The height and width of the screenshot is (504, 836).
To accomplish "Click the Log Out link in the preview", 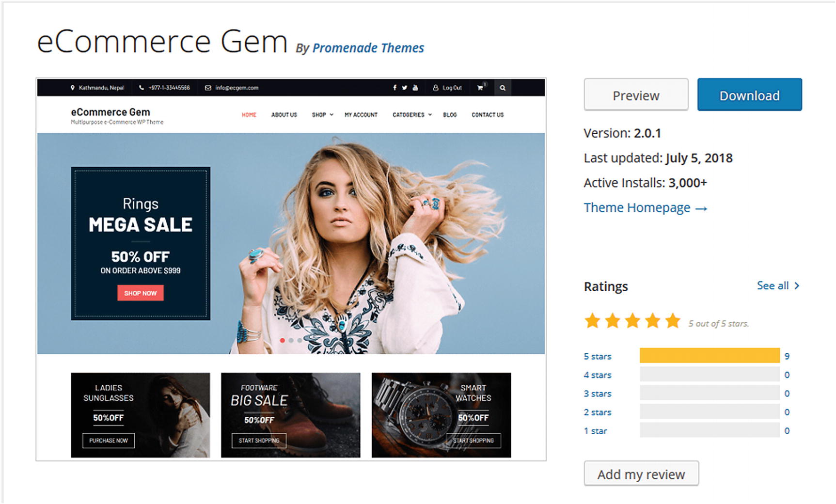I will point(452,88).
